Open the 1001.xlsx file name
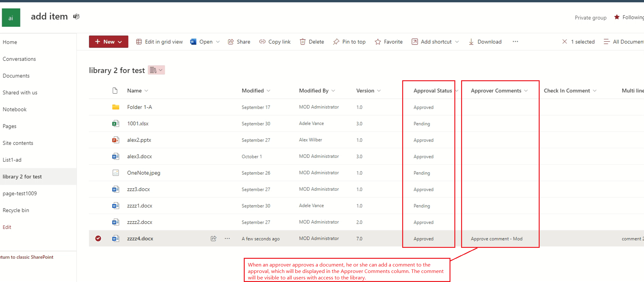 click(x=138, y=123)
